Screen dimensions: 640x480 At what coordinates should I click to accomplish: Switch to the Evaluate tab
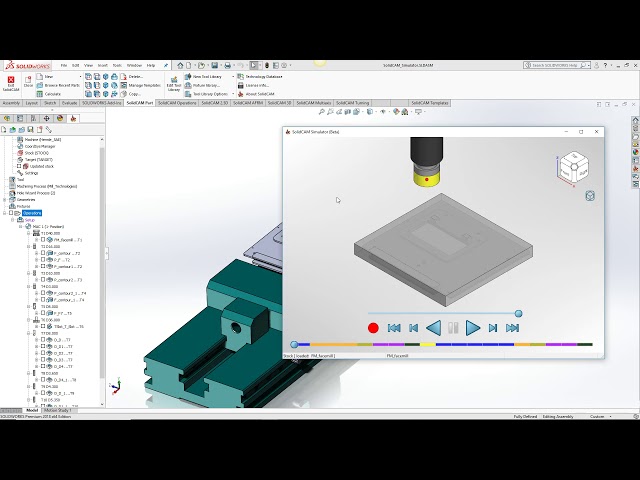[69, 103]
